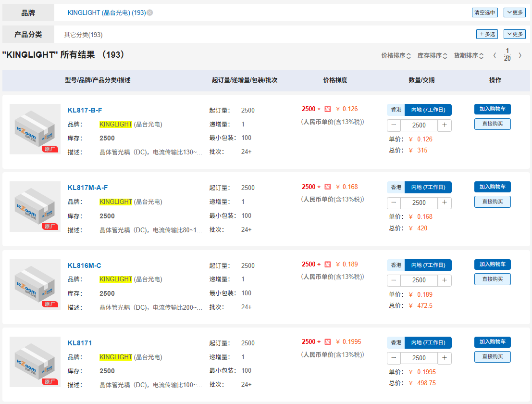Buy KL817M-A-F directly (直接购买)
Screen dimensions: 532x404
(x=492, y=202)
